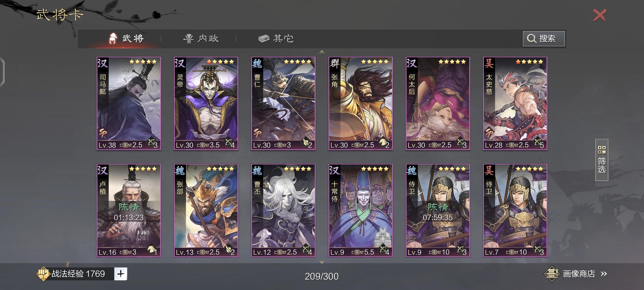
Task: Open the 卢植 card showing 陈情 timer
Action: pyautogui.click(x=129, y=211)
